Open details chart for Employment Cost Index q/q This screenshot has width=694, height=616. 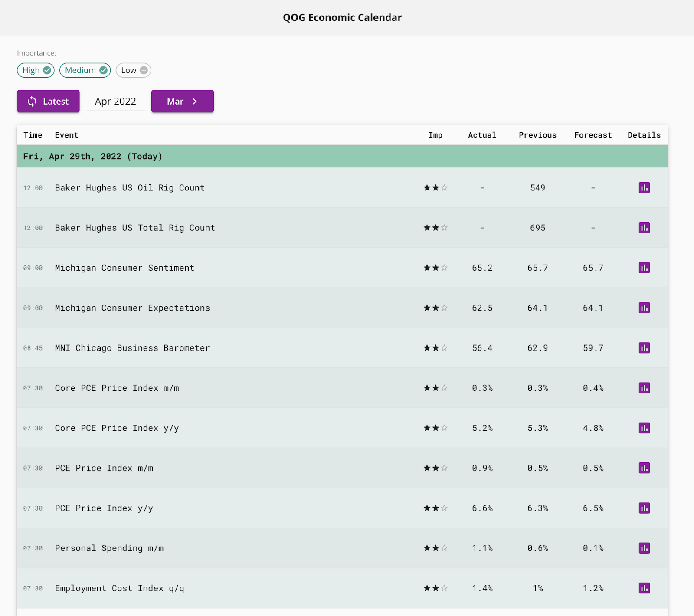tap(644, 588)
